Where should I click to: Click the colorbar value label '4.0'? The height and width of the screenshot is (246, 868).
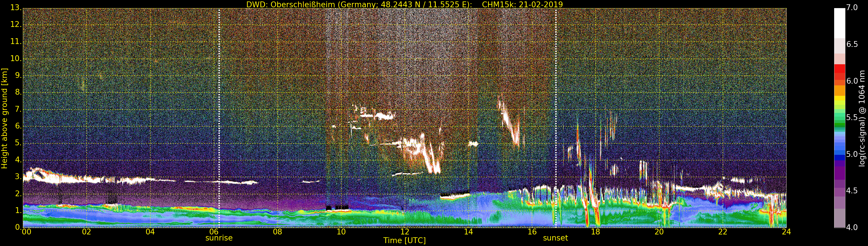(x=852, y=227)
